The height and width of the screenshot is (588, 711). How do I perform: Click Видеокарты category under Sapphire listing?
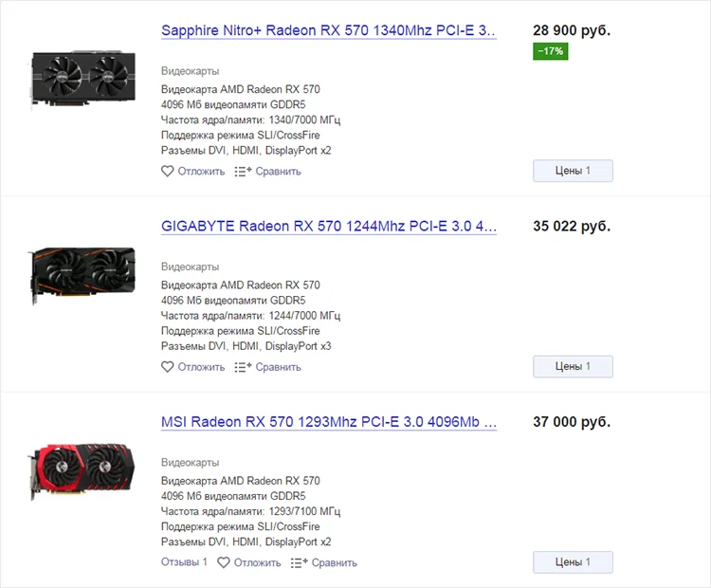(x=190, y=71)
